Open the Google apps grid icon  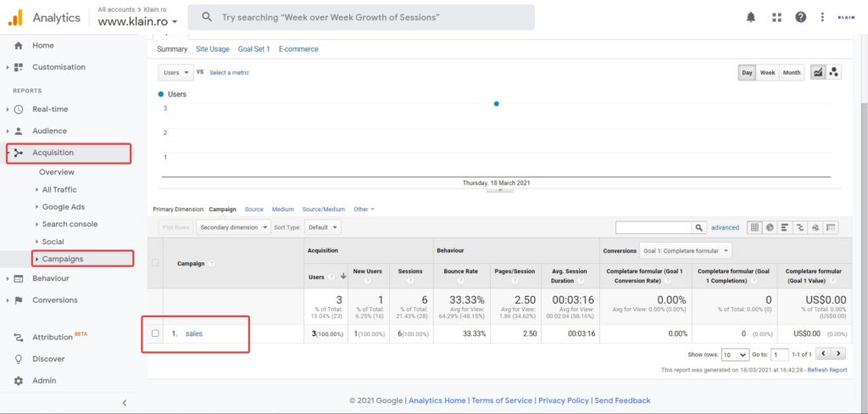tap(776, 17)
